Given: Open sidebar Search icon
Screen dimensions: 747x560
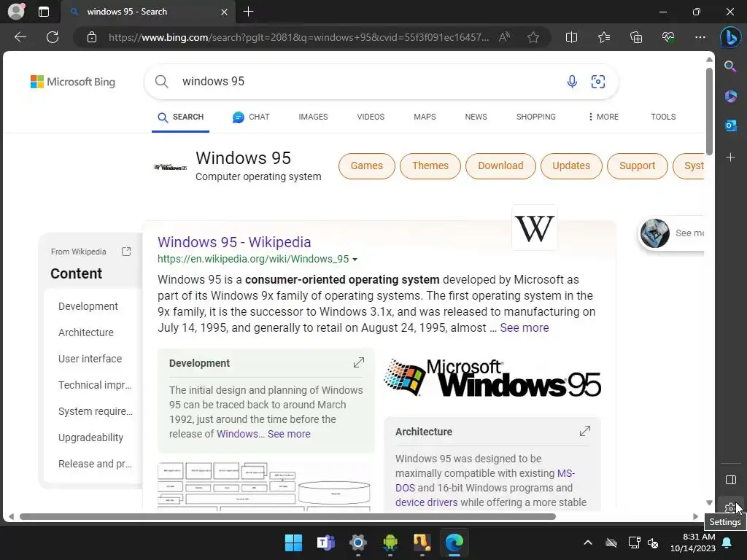Looking at the screenshot, I should coord(730,66).
